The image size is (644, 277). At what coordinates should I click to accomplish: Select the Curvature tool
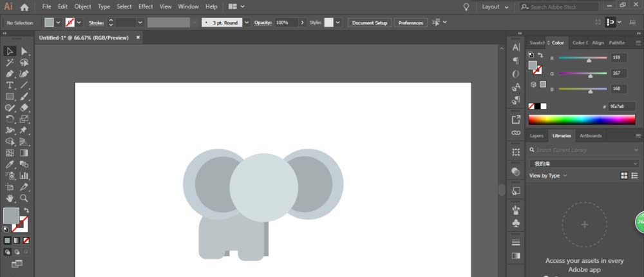pos(24,74)
